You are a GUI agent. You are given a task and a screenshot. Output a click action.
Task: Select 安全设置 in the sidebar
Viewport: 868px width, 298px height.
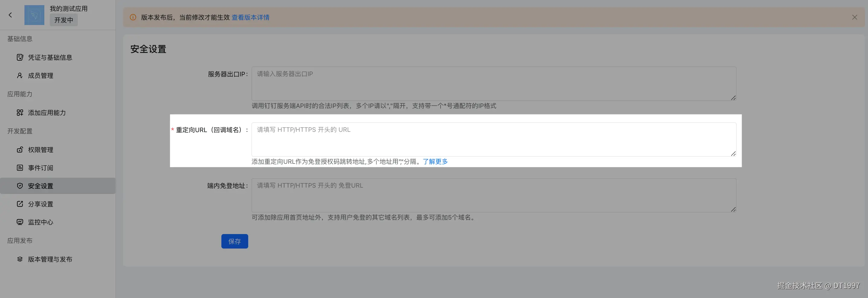(x=58, y=186)
